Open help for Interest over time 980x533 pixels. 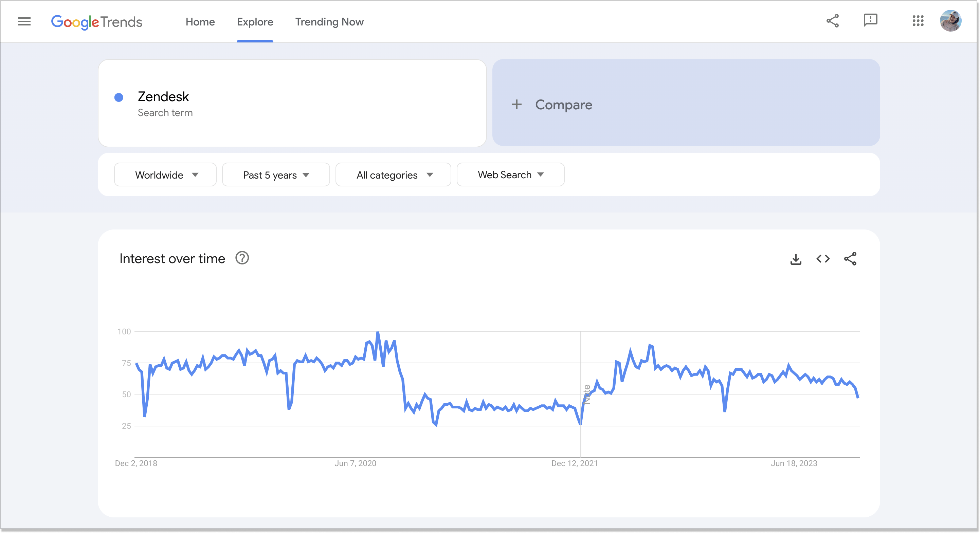(242, 258)
